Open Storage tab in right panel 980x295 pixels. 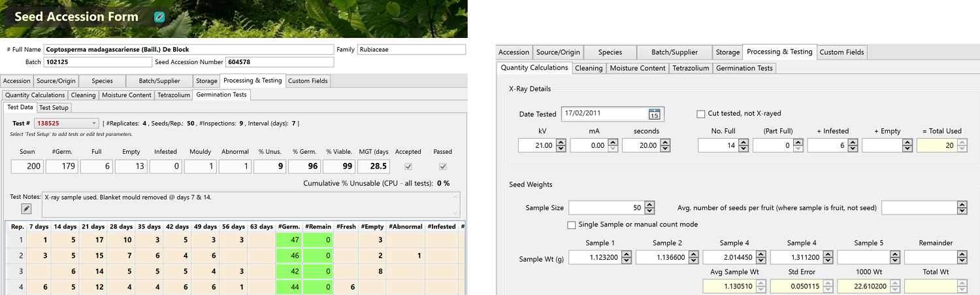[x=727, y=52]
